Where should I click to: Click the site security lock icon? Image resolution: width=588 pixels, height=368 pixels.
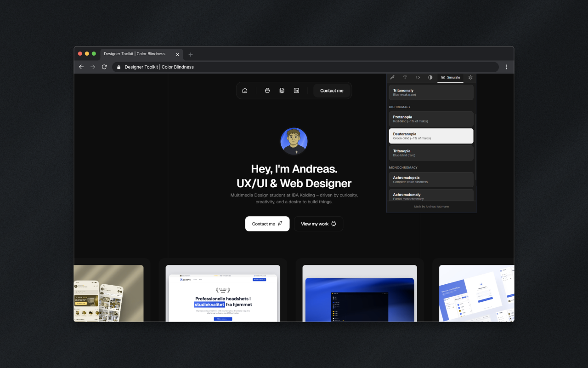[x=119, y=67]
